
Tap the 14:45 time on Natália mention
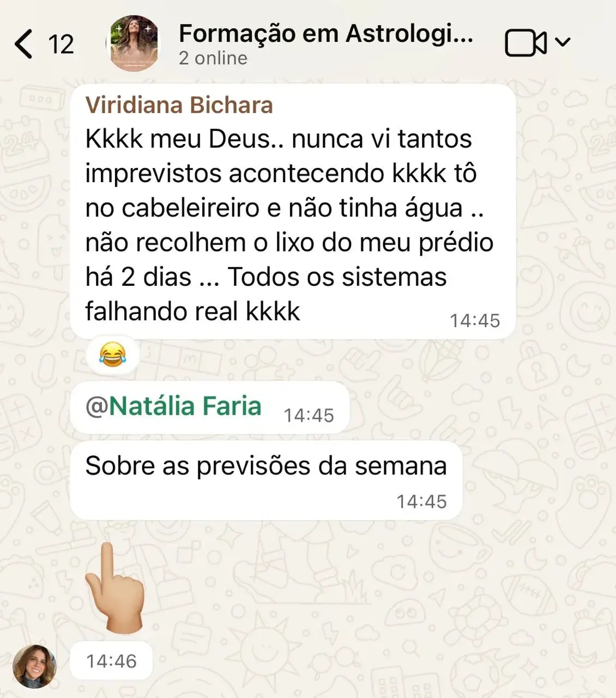coord(309,416)
